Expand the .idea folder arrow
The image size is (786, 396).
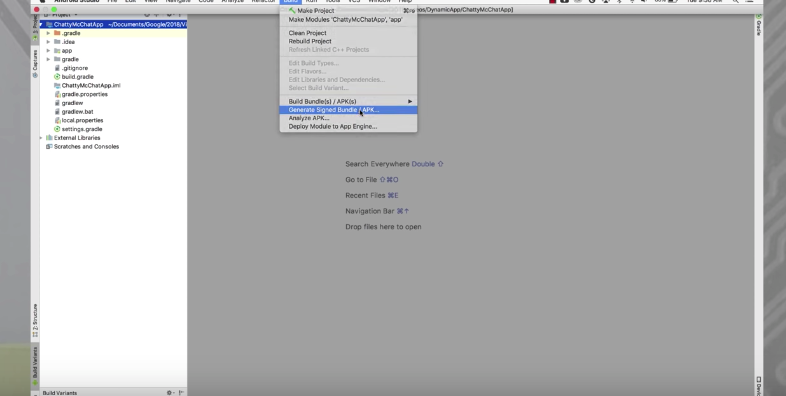tap(48, 42)
